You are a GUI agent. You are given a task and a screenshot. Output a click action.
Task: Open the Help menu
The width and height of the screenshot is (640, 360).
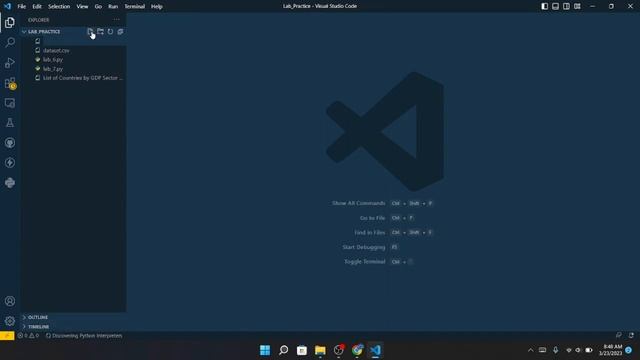157,7
